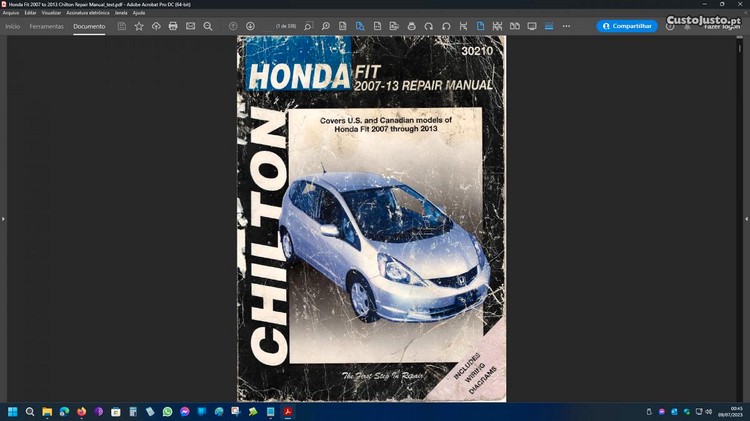
Task: Go to next page with down arrow
Action: click(x=250, y=26)
